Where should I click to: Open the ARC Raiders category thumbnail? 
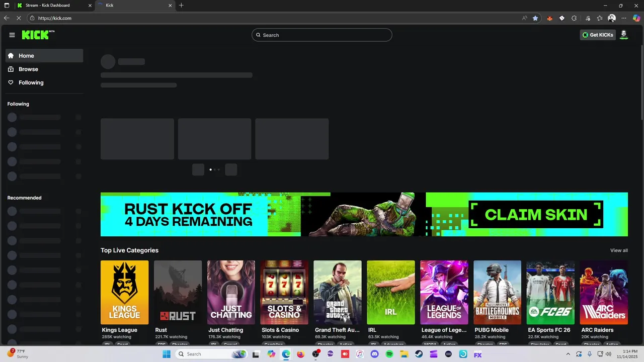[x=604, y=292]
